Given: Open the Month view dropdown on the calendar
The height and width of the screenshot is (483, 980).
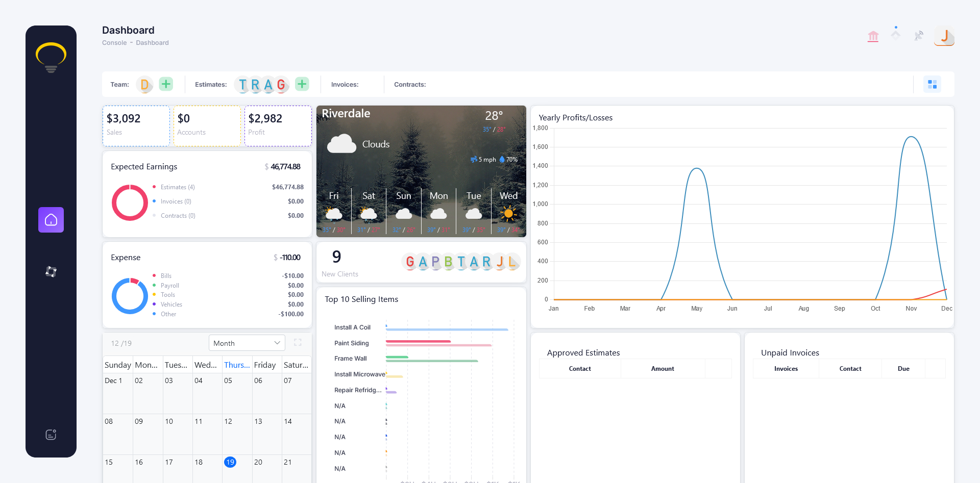Looking at the screenshot, I should point(247,342).
